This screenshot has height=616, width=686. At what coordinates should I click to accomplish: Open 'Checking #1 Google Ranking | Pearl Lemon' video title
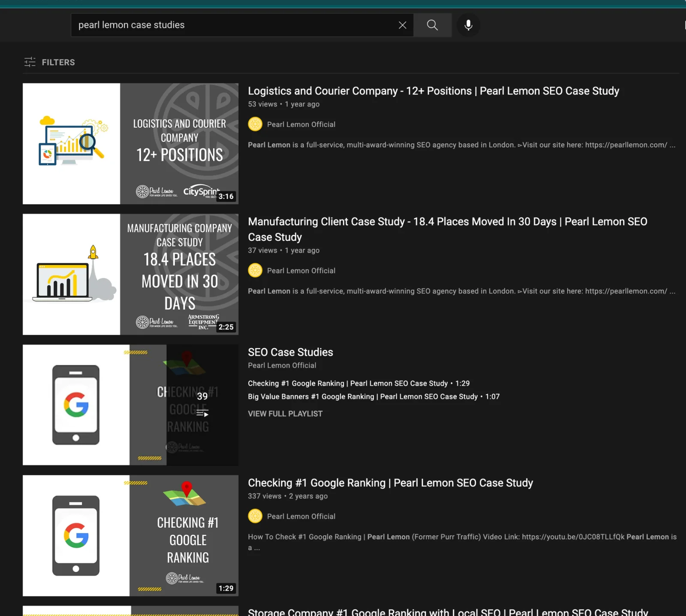[390, 483]
